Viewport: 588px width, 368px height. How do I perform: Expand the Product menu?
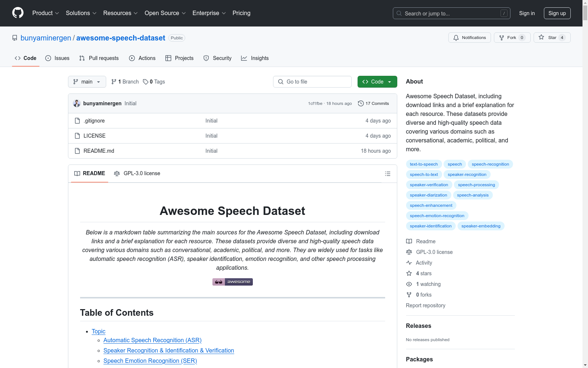pos(46,13)
